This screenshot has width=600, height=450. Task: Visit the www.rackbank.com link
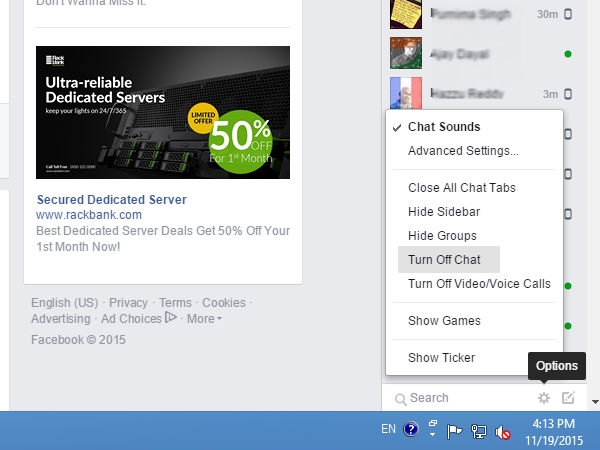[x=89, y=215]
